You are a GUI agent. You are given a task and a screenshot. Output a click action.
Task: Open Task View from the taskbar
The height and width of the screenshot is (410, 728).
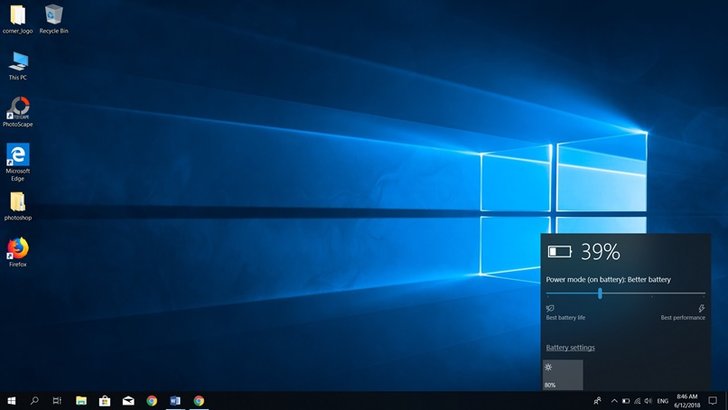[x=57, y=401]
